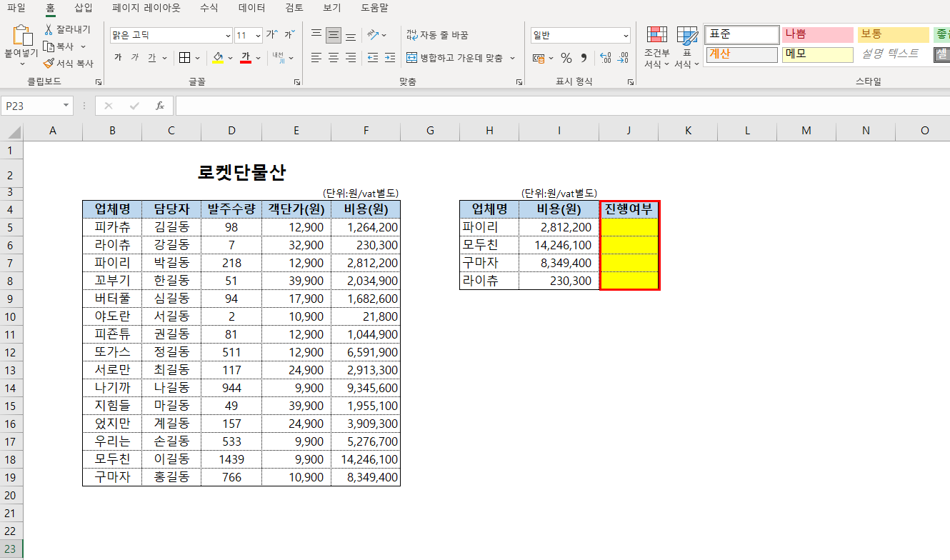Expand 병합하고 가운데 맞춤 dropdown arrow
The width and height of the screenshot is (950, 560).
513,58
